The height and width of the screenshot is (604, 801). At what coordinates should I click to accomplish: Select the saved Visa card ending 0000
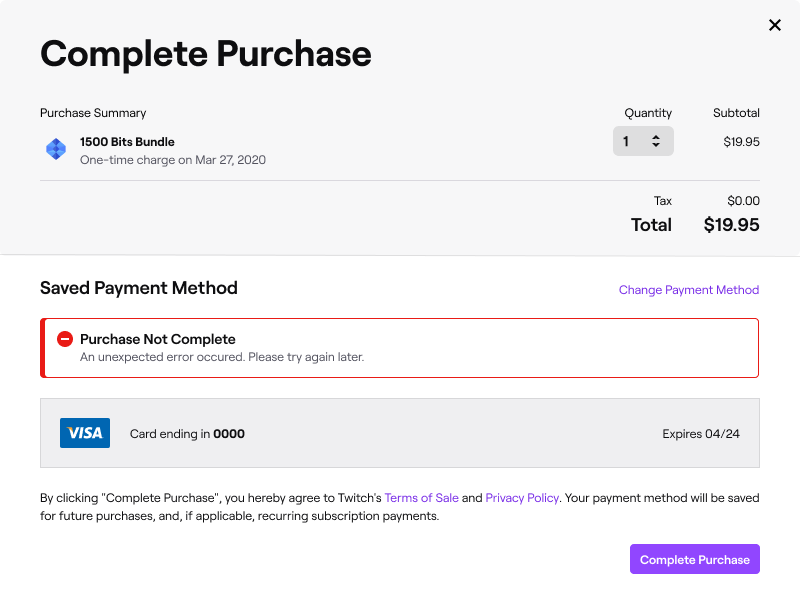pyautogui.click(x=400, y=433)
